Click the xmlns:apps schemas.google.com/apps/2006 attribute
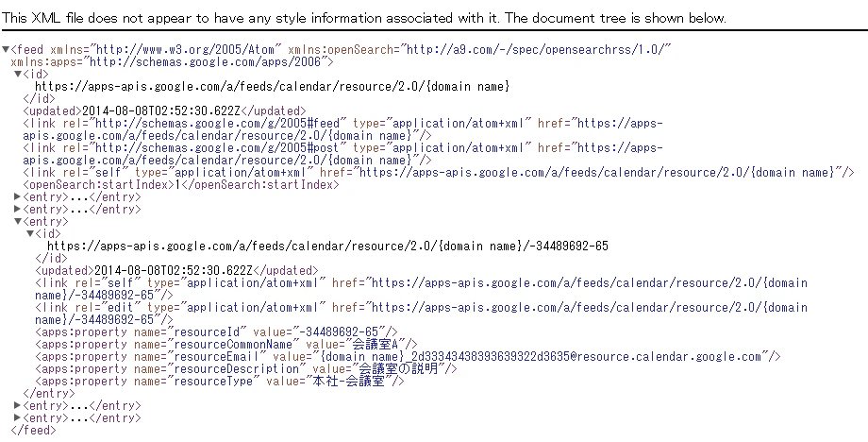868x442 pixels. (169, 61)
